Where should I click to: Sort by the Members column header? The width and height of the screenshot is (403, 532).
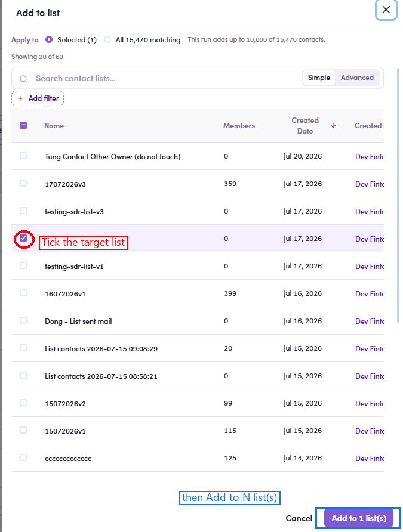(x=239, y=125)
